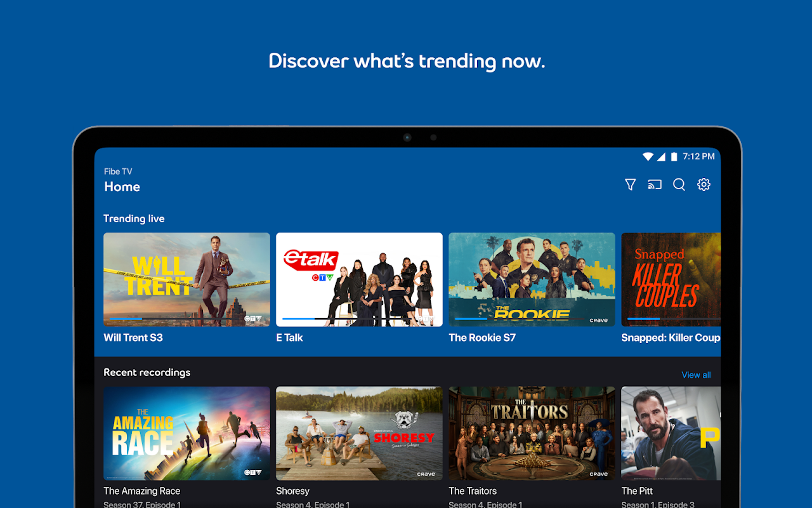Click the Home page heading

coord(122,187)
